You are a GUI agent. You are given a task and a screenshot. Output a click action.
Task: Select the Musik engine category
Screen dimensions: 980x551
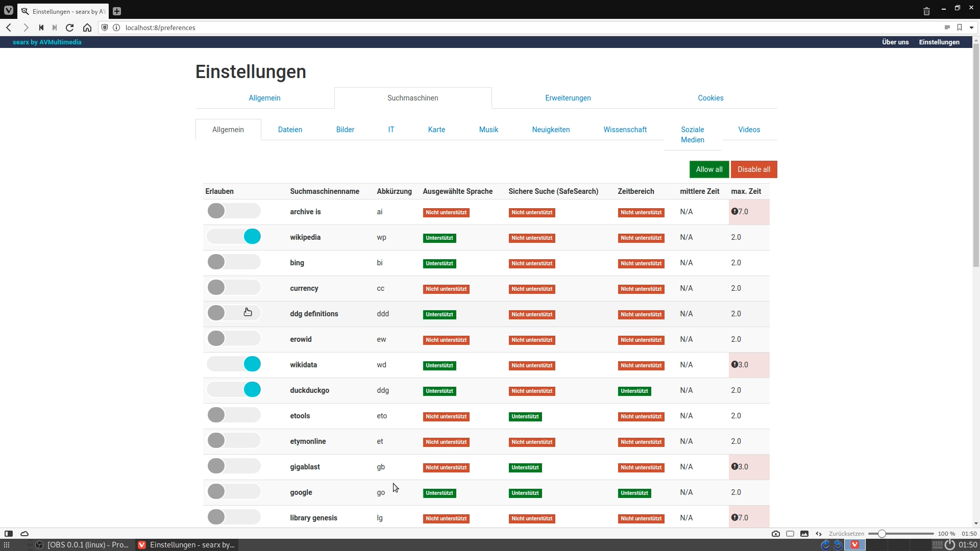coord(488,130)
